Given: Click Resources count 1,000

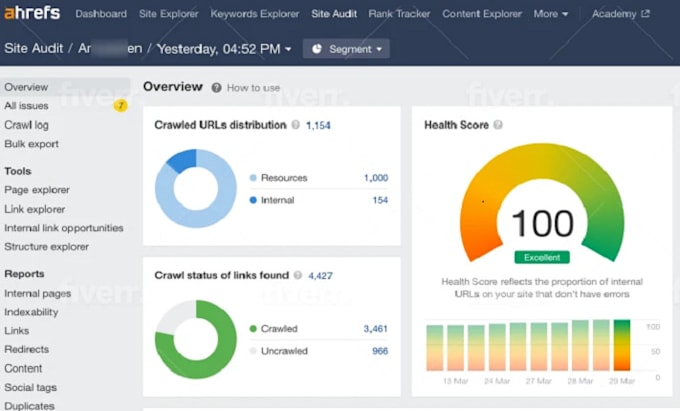Looking at the screenshot, I should coord(376,178).
